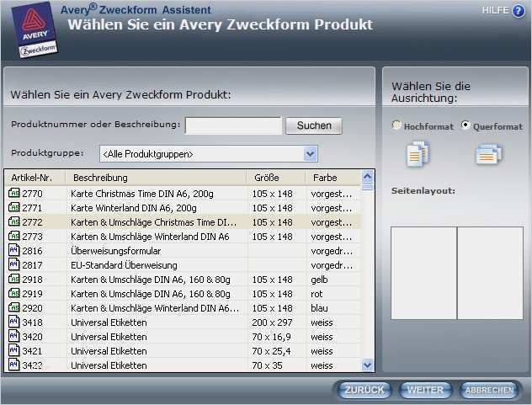The height and width of the screenshot is (405, 532).
Task: Click the product list scrollbar up arrow
Action: (368, 176)
